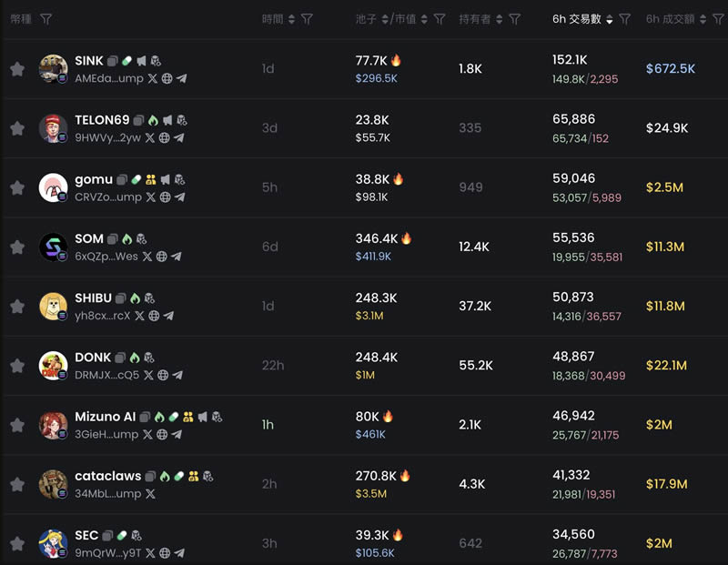Click the megaphone icon next to SINK

click(142, 61)
